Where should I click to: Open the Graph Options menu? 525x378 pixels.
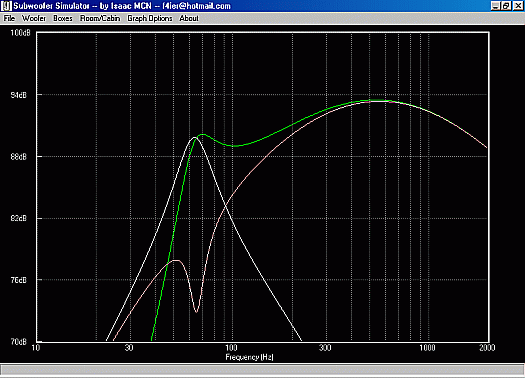(x=150, y=18)
